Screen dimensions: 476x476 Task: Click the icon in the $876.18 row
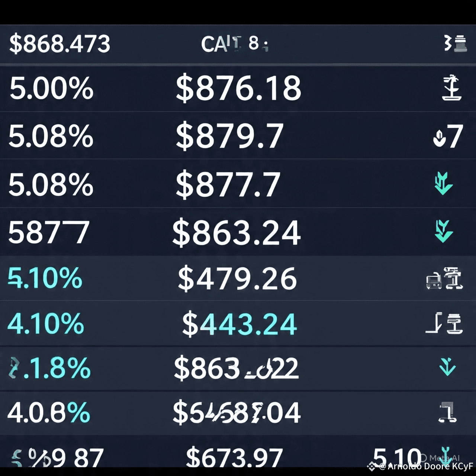(451, 88)
